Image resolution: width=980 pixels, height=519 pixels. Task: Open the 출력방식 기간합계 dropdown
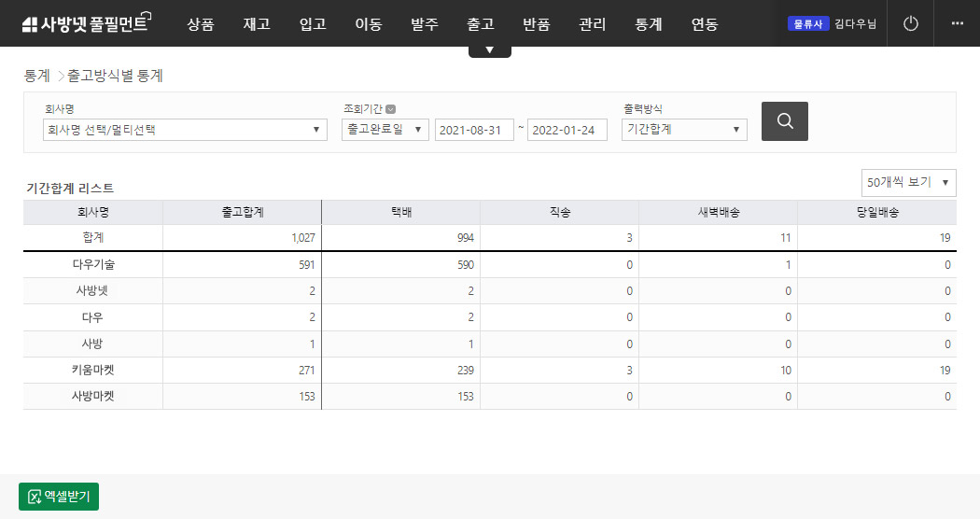click(x=684, y=130)
